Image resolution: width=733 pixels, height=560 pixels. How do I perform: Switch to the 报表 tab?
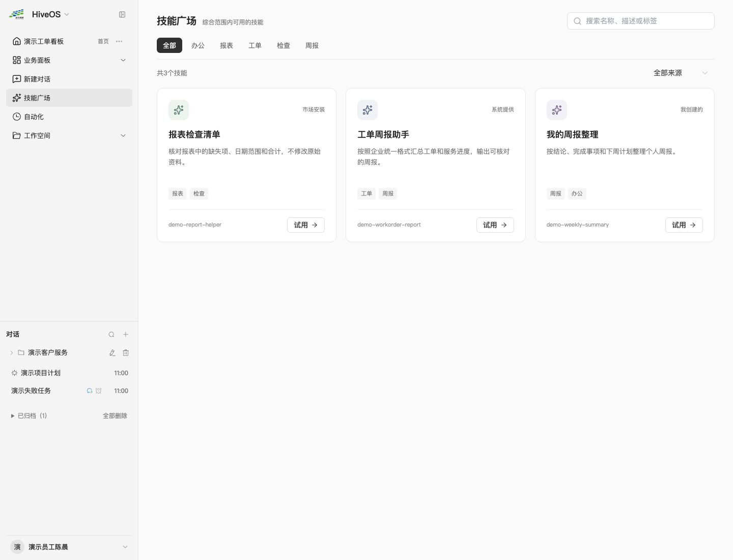(x=227, y=45)
